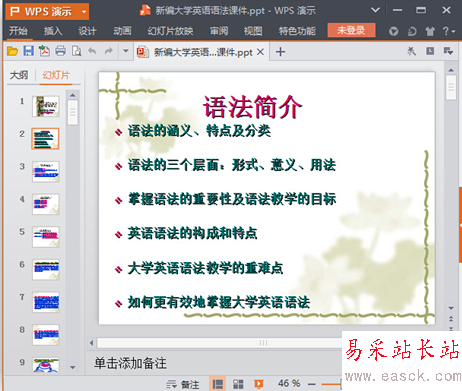462x391 pixels.
Task: Click the slide title 语法简介
Action: (253, 107)
